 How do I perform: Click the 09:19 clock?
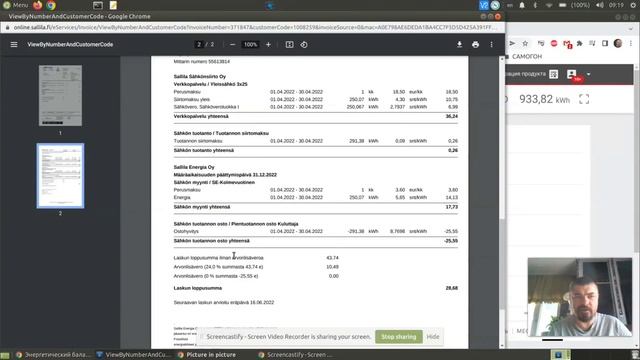pos(616,5)
